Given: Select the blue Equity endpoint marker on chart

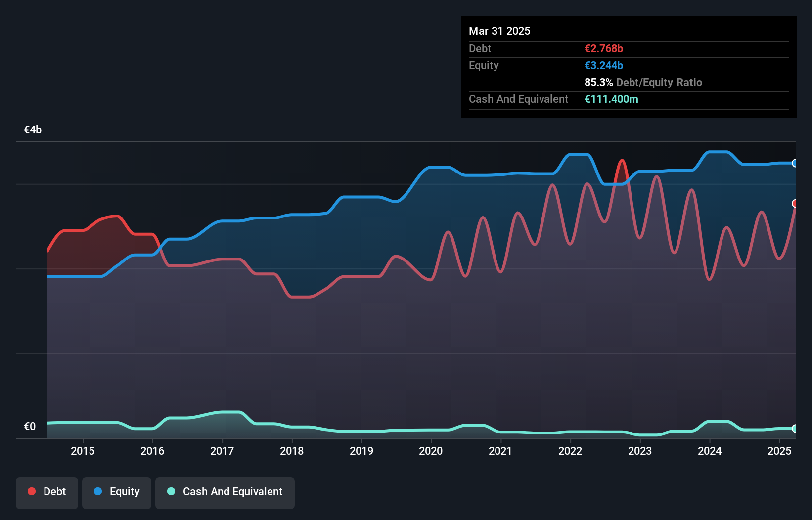Looking at the screenshot, I should (795, 163).
